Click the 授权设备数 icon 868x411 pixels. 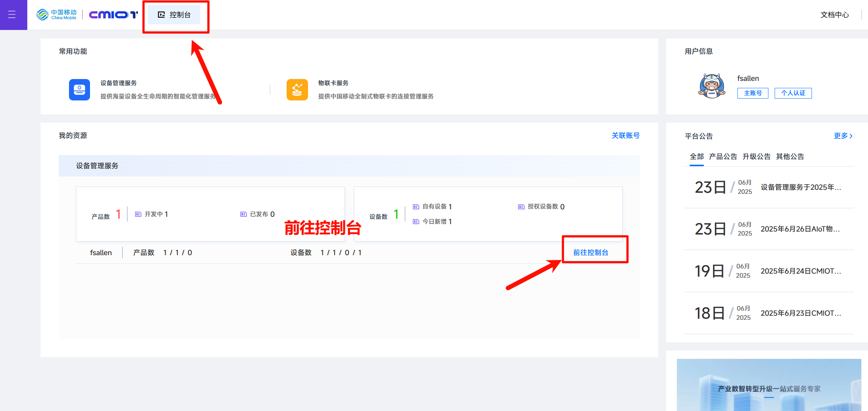(x=521, y=207)
